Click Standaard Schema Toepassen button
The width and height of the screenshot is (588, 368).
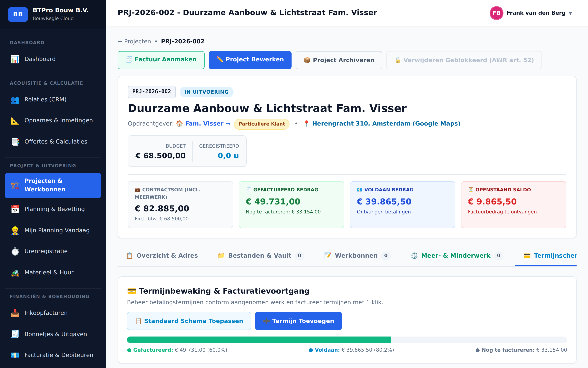pos(189,321)
